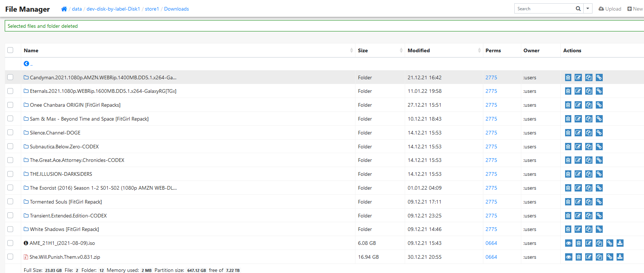Select the White Shadows folder checkbox
Image resolution: width=644 pixels, height=273 pixels.
tap(10, 229)
